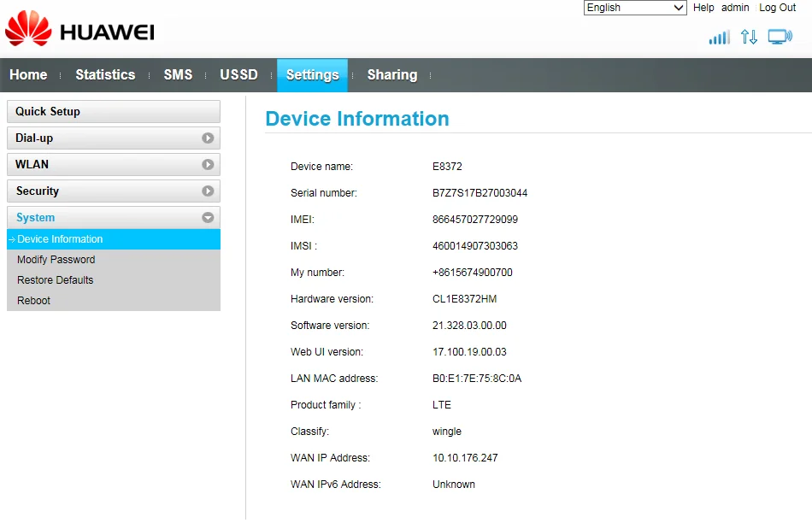Viewport: 812px width, 523px height.
Task: Open the Dial-up section
Action: [x=114, y=138]
